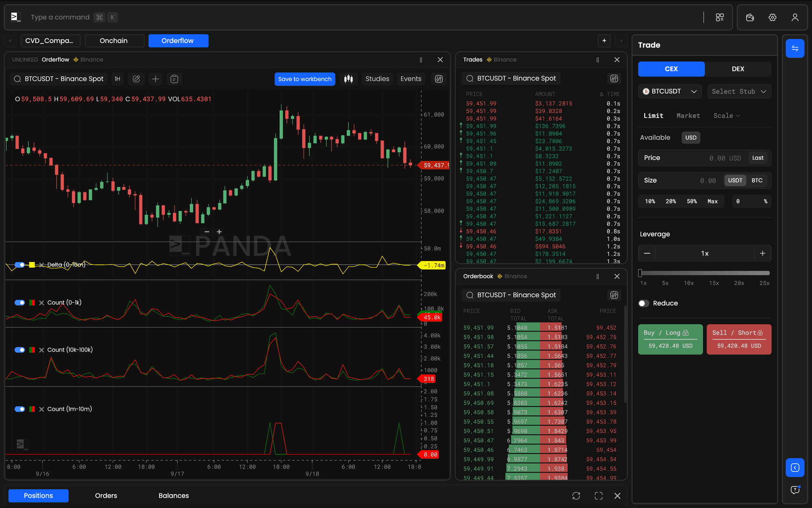Expand bottom panel to fullscreen
812x508 pixels.
[x=598, y=495]
